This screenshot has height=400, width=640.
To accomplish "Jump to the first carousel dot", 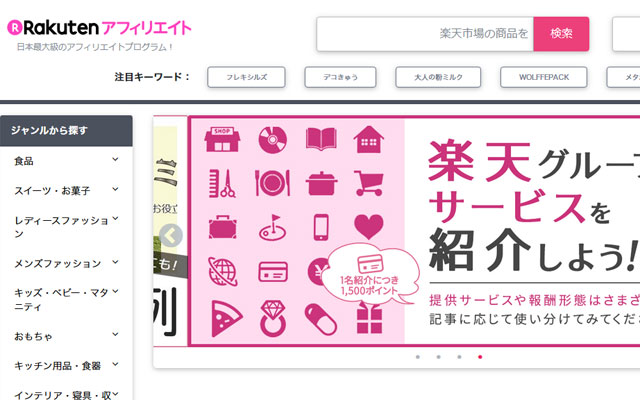I will point(418,357).
